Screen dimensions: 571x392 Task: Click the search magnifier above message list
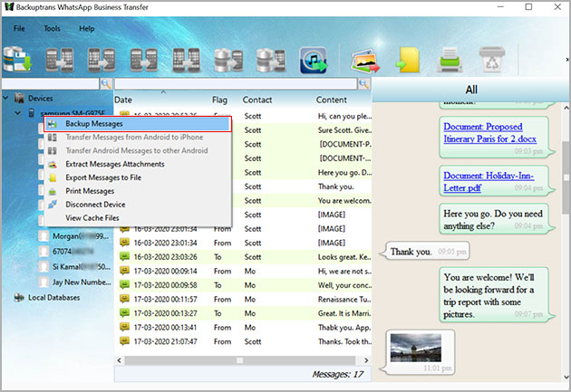pyautogui.click(x=363, y=83)
